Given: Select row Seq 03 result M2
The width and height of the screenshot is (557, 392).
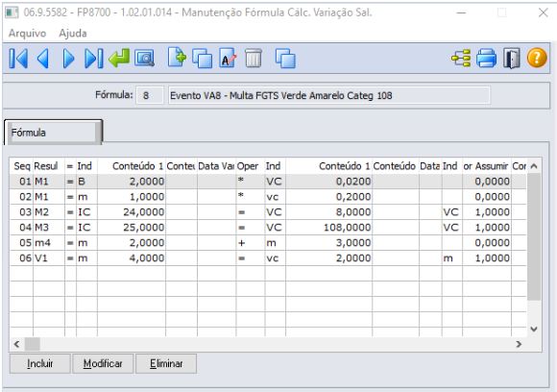Looking at the screenshot, I should 268,211.
